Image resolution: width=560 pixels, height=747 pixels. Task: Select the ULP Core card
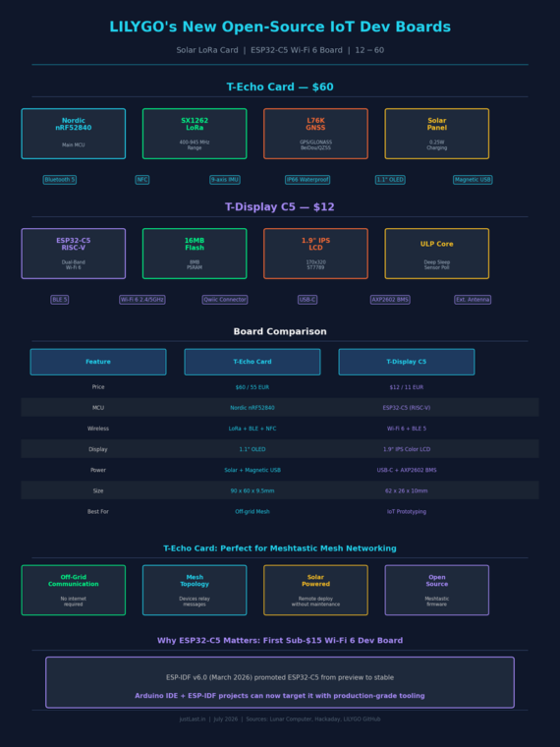coord(436,254)
